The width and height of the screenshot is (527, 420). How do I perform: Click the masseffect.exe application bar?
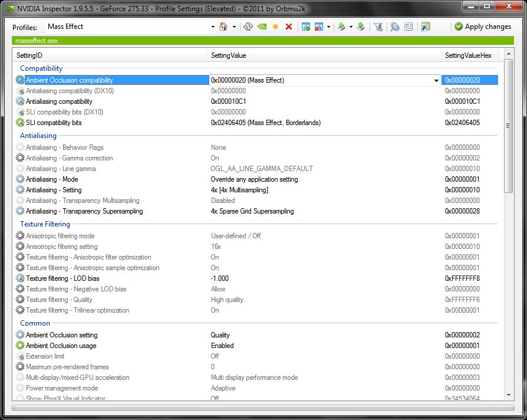coord(263,41)
